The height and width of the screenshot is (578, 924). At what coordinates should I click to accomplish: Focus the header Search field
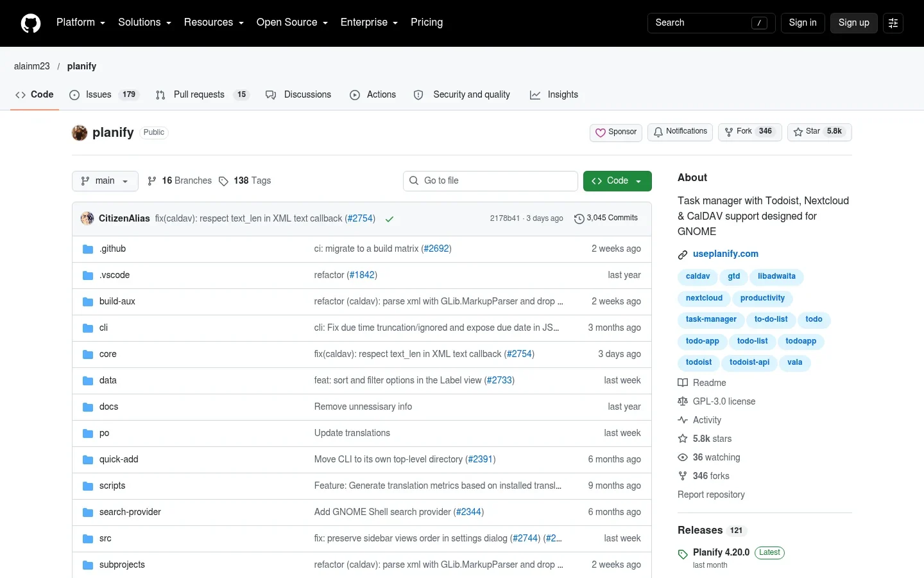pos(712,23)
